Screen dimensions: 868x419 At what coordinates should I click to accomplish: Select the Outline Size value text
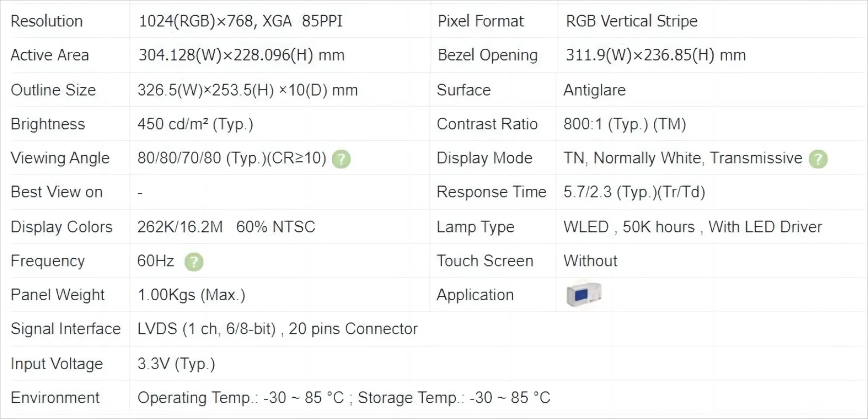247,90
